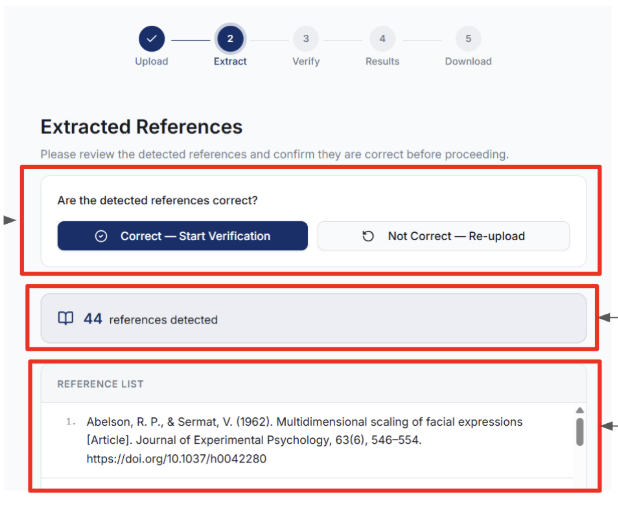Image resolution: width=618 pixels, height=518 pixels.
Task: Select step 3 Verify circle
Action: [306, 39]
